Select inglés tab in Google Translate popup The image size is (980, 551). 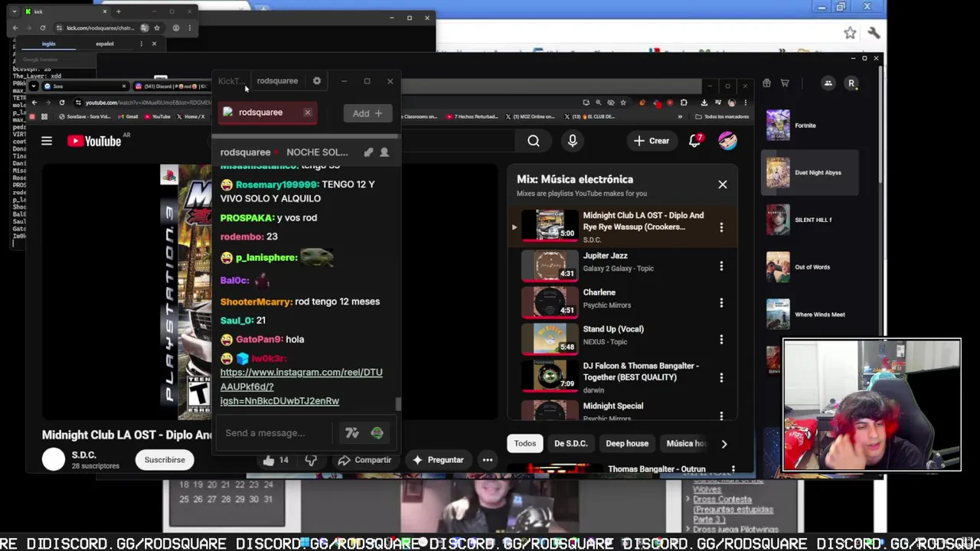click(49, 44)
